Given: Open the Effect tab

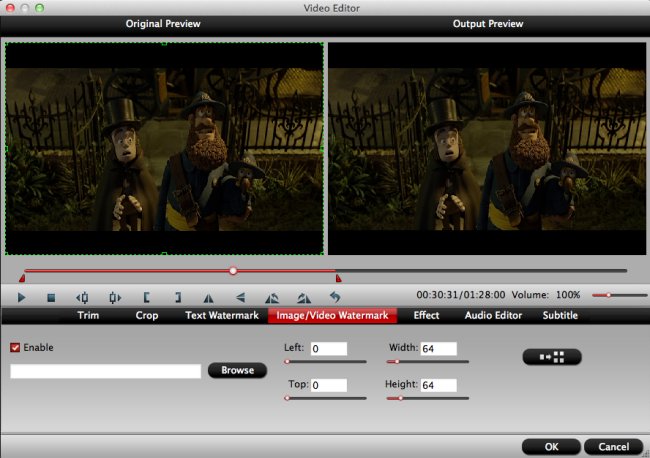Looking at the screenshot, I should click(426, 315).
